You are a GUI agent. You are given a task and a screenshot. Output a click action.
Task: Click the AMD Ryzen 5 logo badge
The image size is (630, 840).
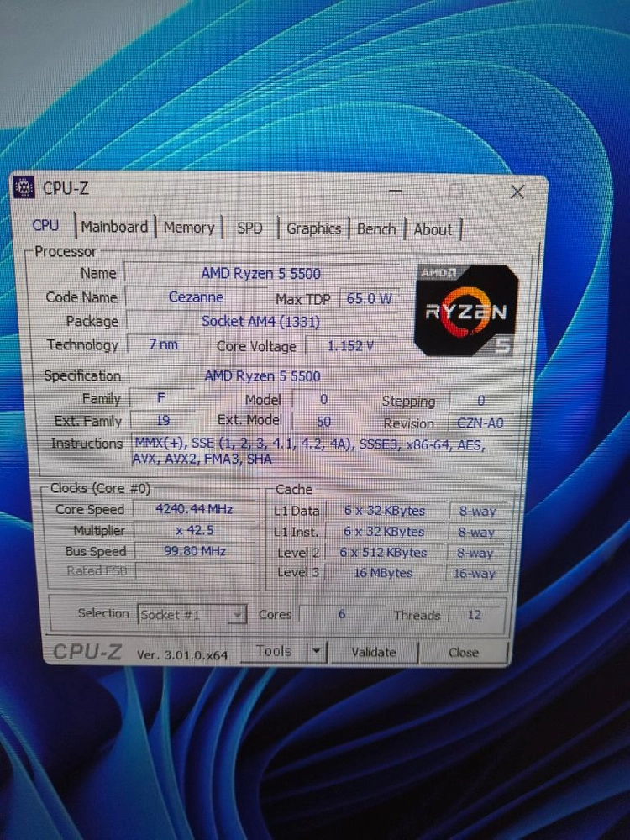pyautogui.click(x=466, y=311)
